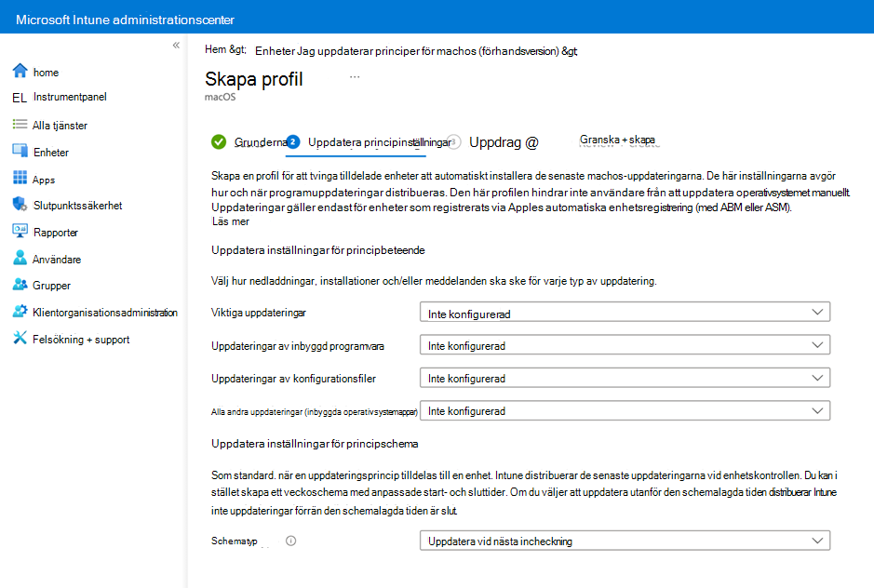The image size is (874, 588).
Task: Click the Microsoft Intune administrationscenter title
Action: (125, 20)
